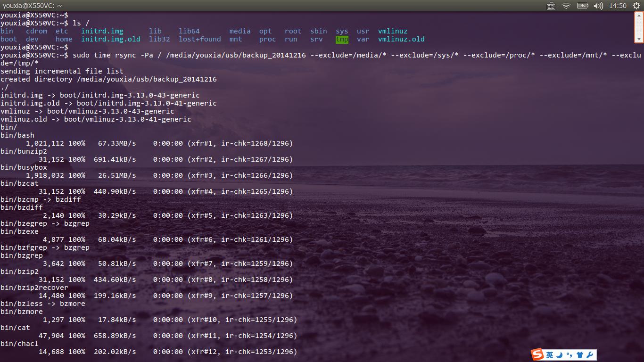Click the highlighted tmp directory name
The height and width of the screenshot is (362, 644).
click(x=342, y=40)
